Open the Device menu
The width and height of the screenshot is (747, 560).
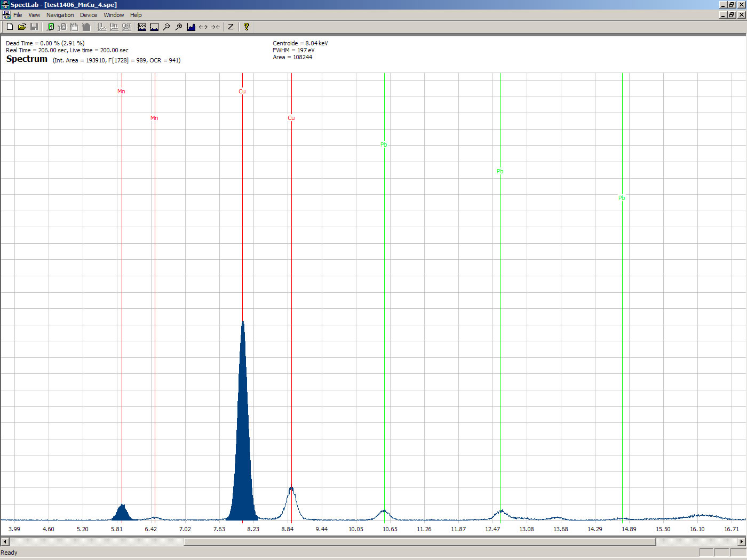pos(89,15)
